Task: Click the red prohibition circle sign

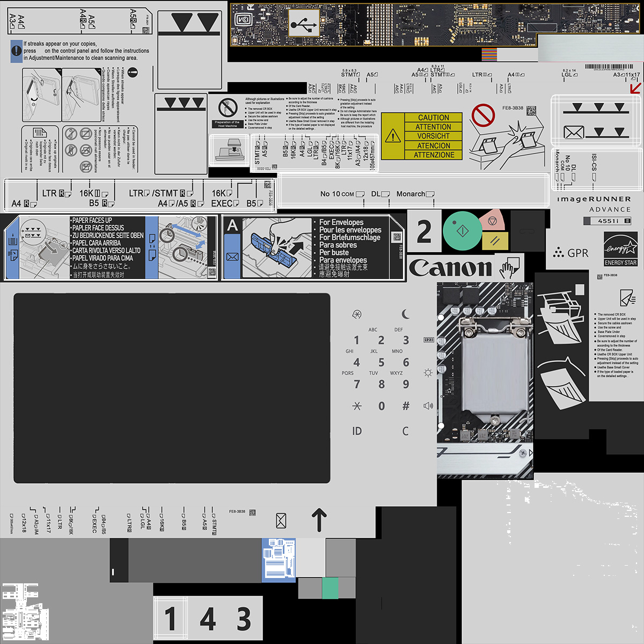Action: pos(483,115)
